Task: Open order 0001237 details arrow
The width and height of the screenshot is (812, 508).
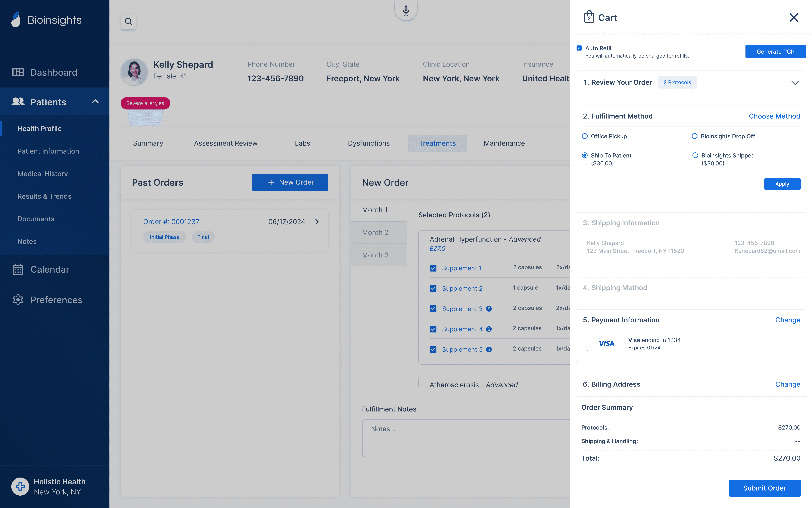Action: tap(317, 222)
